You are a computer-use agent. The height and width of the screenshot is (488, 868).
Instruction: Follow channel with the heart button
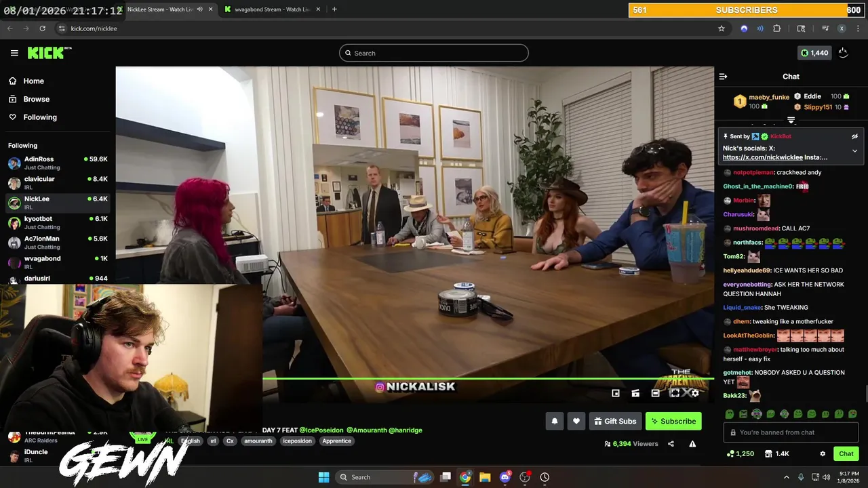[576, 421]
